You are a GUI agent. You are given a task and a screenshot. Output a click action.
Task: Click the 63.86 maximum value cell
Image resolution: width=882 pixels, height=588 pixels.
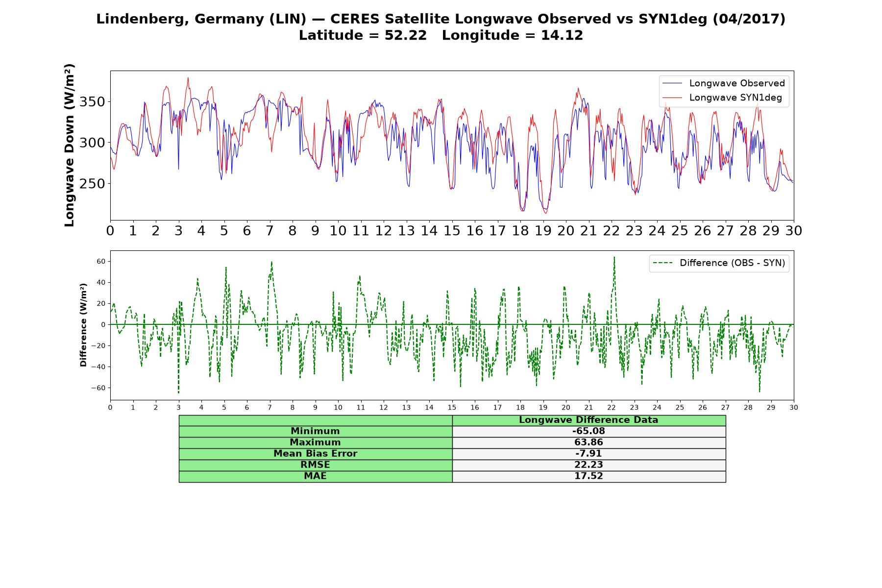point(588,442)
